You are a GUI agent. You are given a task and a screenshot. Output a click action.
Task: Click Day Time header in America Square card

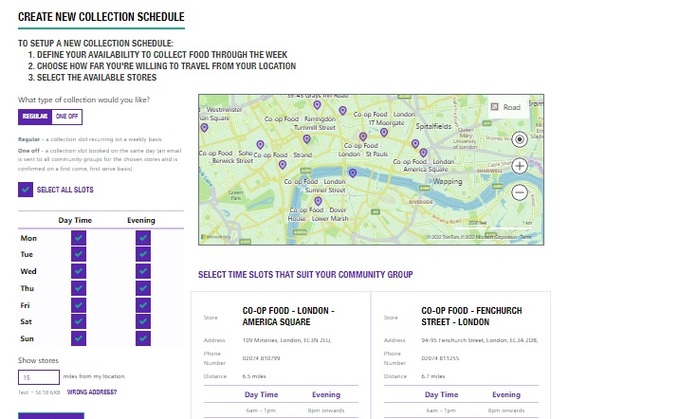[261, 394]
